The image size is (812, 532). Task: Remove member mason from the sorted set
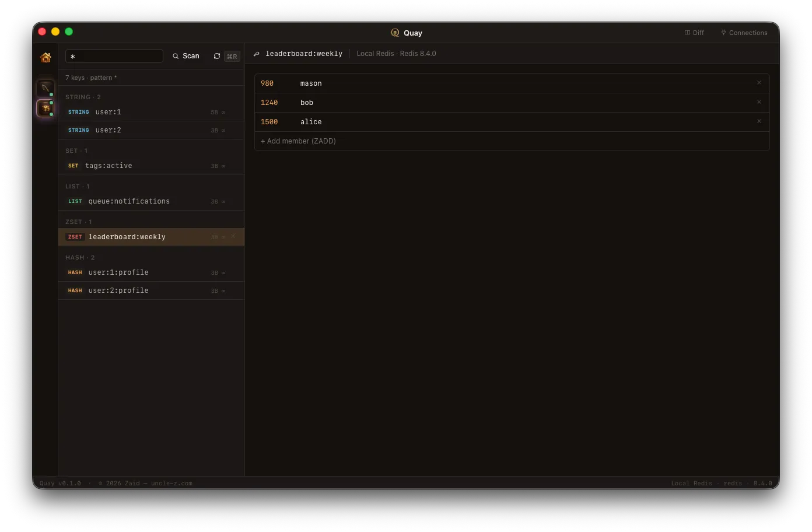pyautogui.click(x=759, y=83)
